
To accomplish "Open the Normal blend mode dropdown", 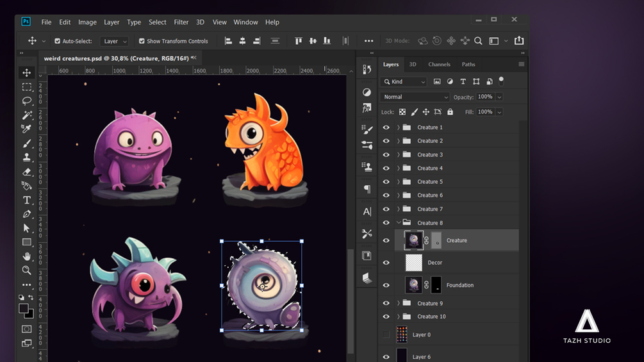I will pos(415,97).
